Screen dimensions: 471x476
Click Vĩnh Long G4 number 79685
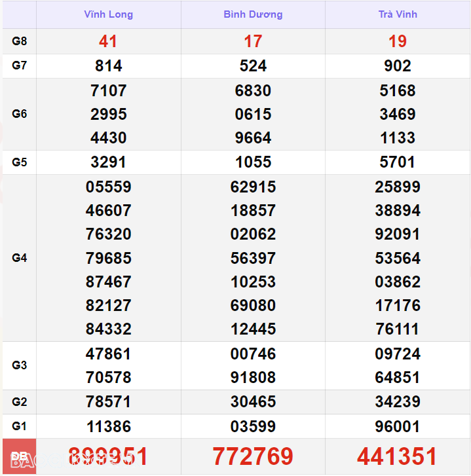tap(108, 258)
